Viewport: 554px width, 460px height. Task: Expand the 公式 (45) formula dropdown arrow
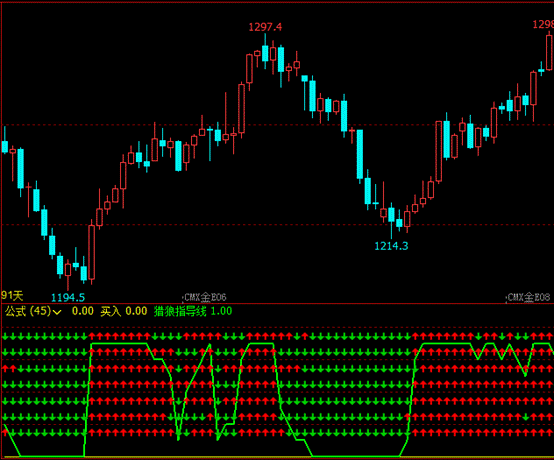point(57,312)
